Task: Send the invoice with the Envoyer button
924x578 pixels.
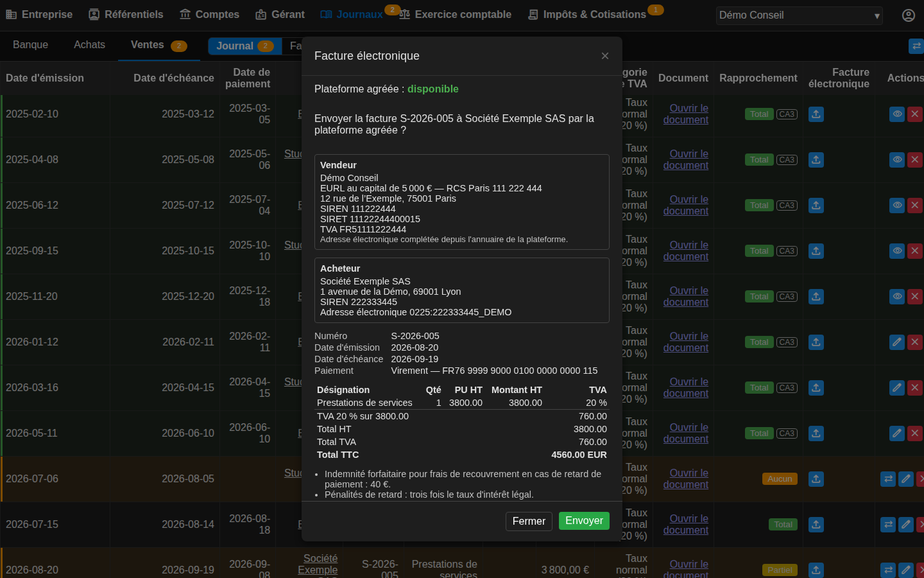Action: pyautogui.click(x=584, y=521)
